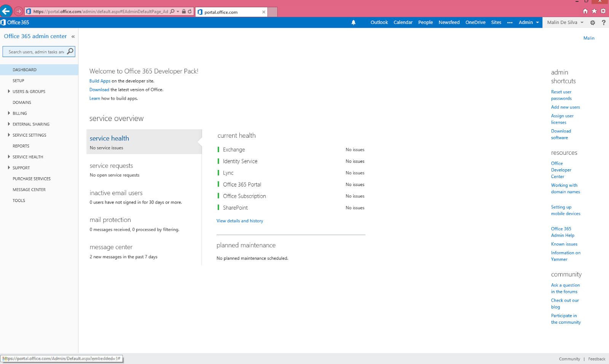609x364 pixels.
Task: Open Outlook from the top navigation
Action: point(379,22)
